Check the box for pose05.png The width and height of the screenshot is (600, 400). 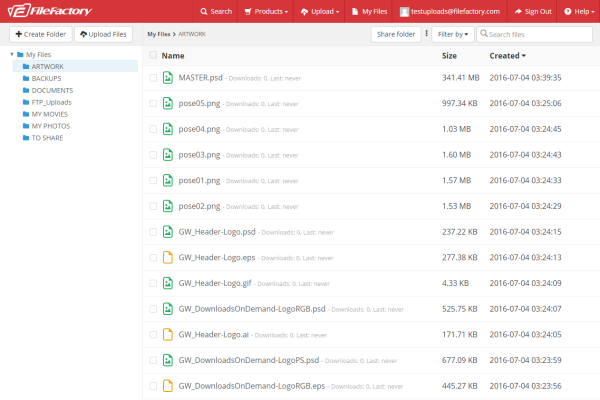tap(152, 103)
